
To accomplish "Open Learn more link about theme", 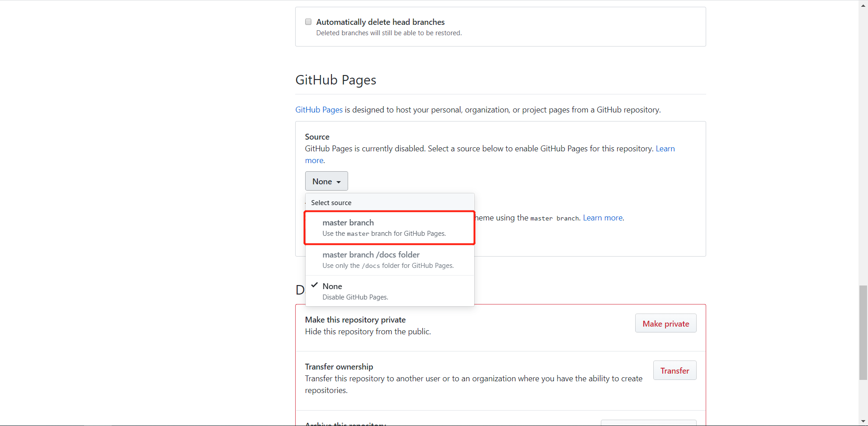I will (x=603, y=218).
